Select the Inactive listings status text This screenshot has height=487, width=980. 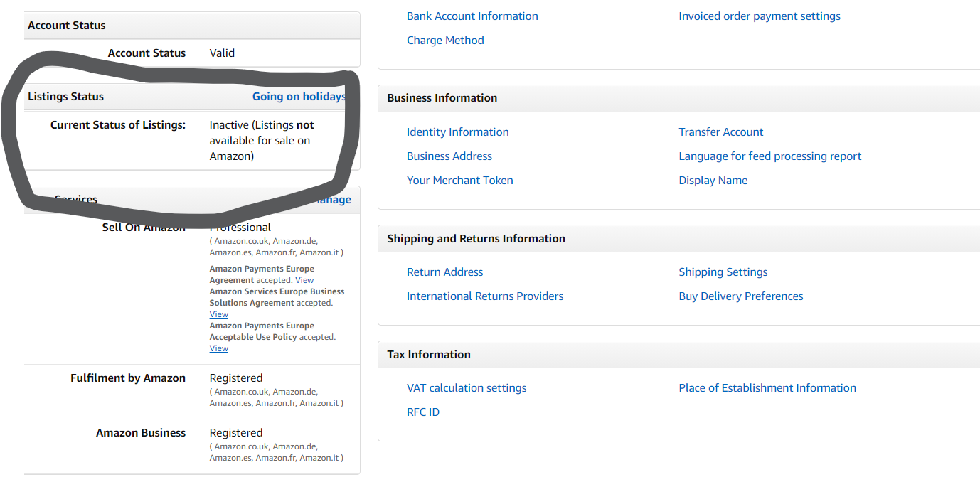(x=262, y=140)
